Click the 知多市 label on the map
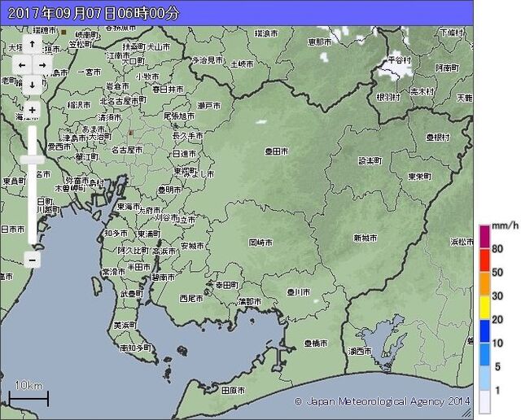The width and height of the screenshot is (521, 420). click(x=116, y=234)
